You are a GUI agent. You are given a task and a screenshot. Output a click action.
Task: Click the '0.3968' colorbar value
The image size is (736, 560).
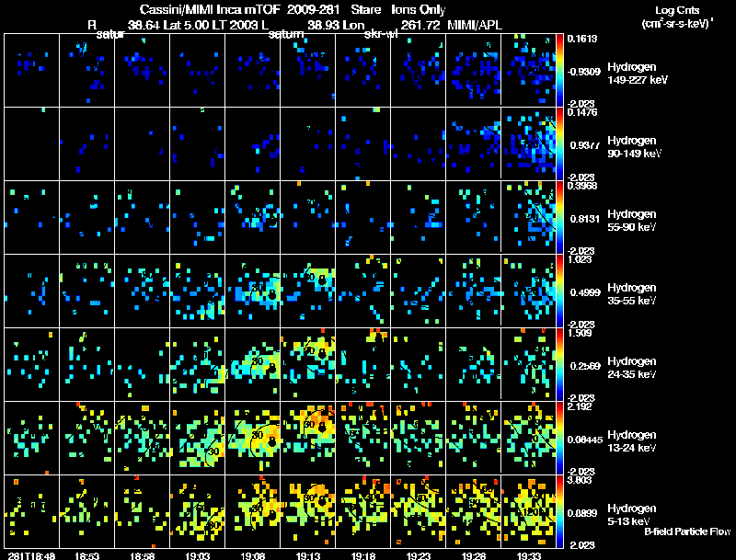[582, 186]
